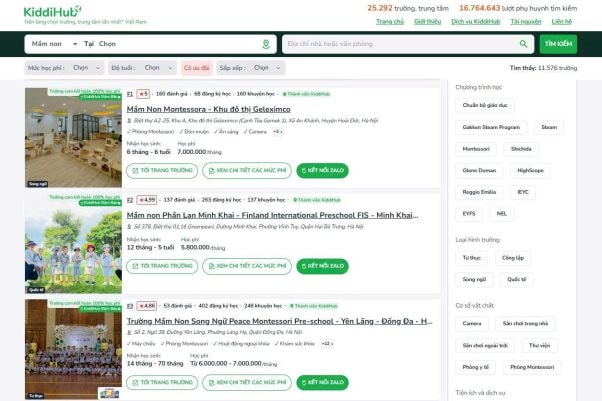This screenshot has height=401, width=602.
Task: Click KẾT NỐI ZALO for Montessora
Action: pos(322,171)
